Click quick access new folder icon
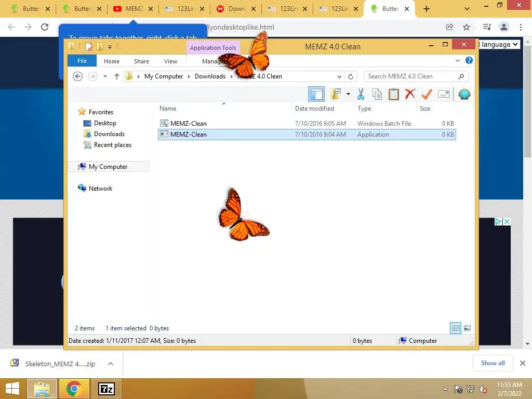The image size is (532, 399). click(x=100, y=47)
